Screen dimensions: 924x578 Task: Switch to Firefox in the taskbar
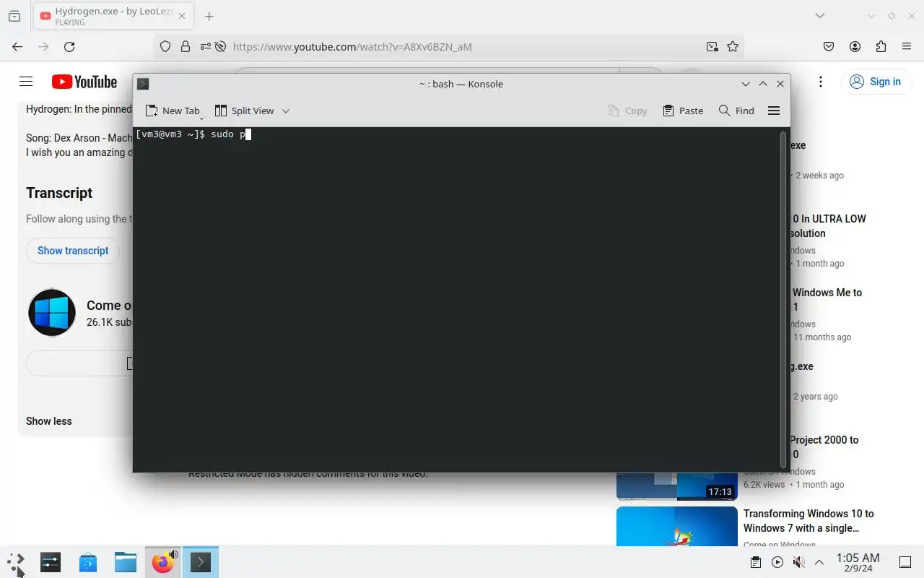[163, 562]
